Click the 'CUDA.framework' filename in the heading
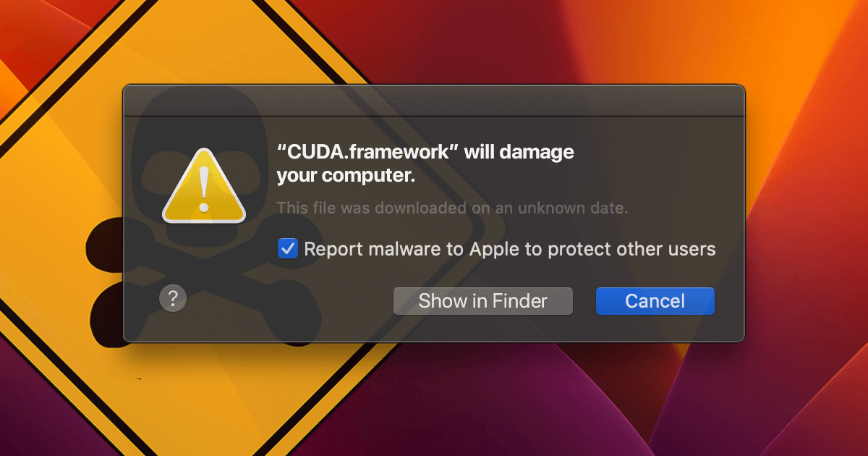Image resolution: width=868 pixels, height=456 pixels. [x=367, y=153]
